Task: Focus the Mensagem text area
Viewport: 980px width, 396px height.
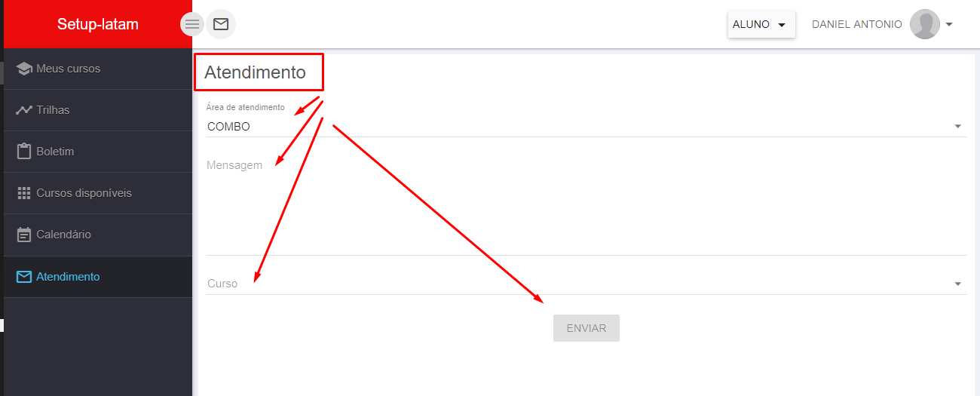Action: pyautogui.click(x=586, y=204)
